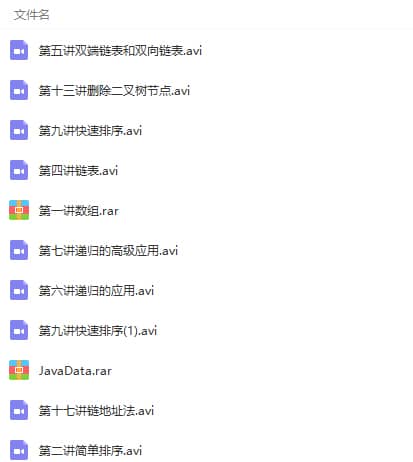
Task: Click video icon beside 第十三讲删除二叉树节点.avi
Action: tap(19, 90)
